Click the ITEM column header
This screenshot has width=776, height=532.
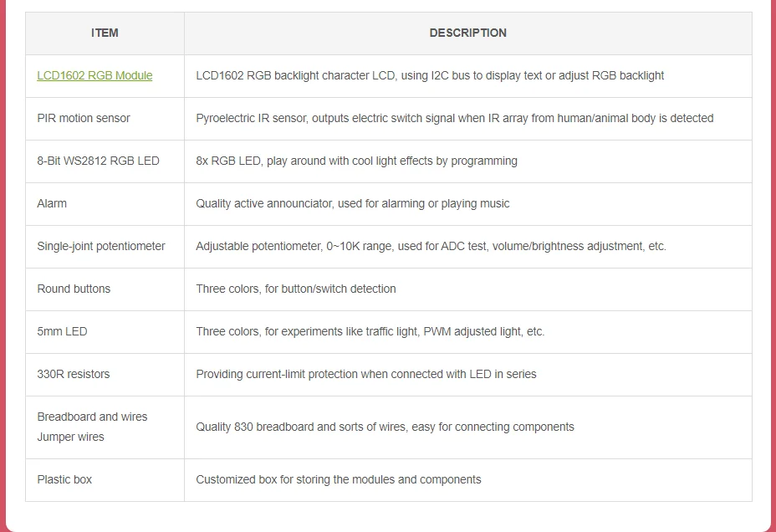tap(105, 33)
